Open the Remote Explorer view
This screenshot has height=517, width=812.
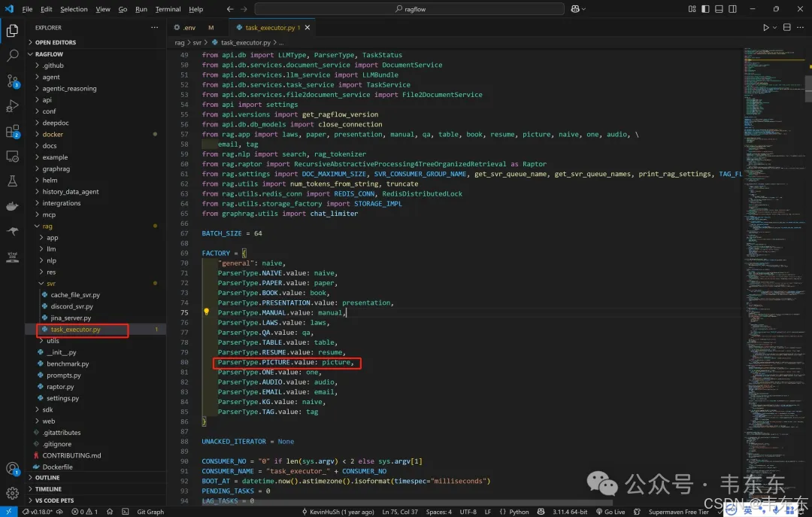(x=13, y=156)
